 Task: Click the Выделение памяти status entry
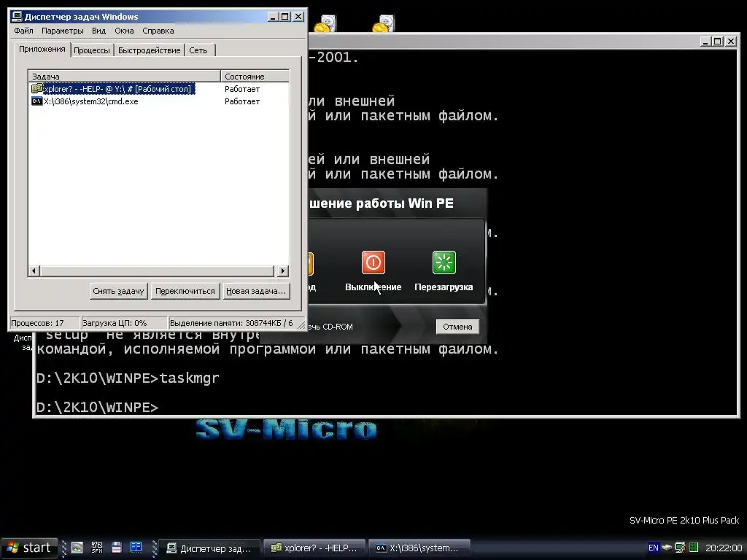pos(231,323)
